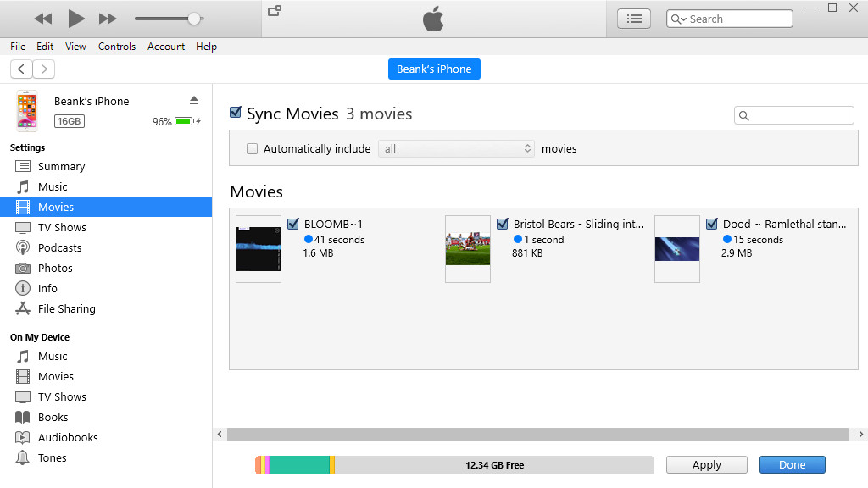Viewport: 868px width, 488px height.
Task: Click the Apply button
Action: point(706,465)
